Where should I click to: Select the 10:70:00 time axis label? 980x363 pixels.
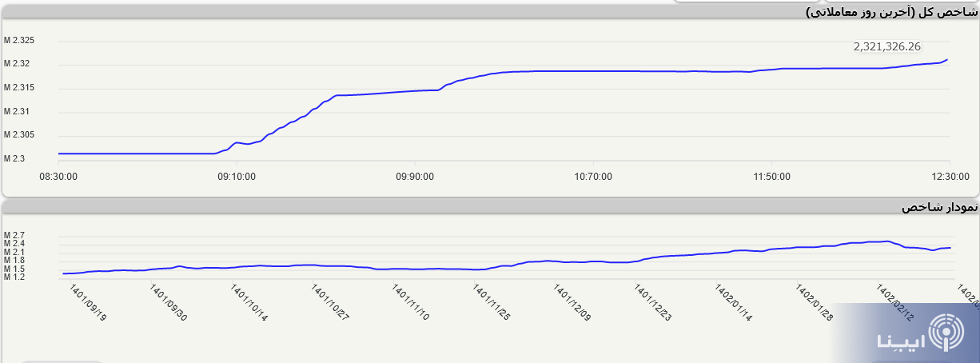[592, 176]
